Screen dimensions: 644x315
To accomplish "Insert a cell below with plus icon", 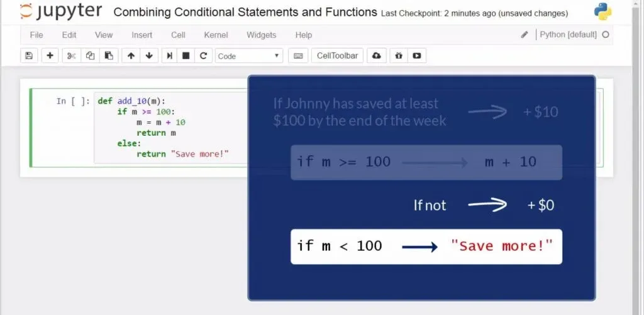I will tap(50, 56).
